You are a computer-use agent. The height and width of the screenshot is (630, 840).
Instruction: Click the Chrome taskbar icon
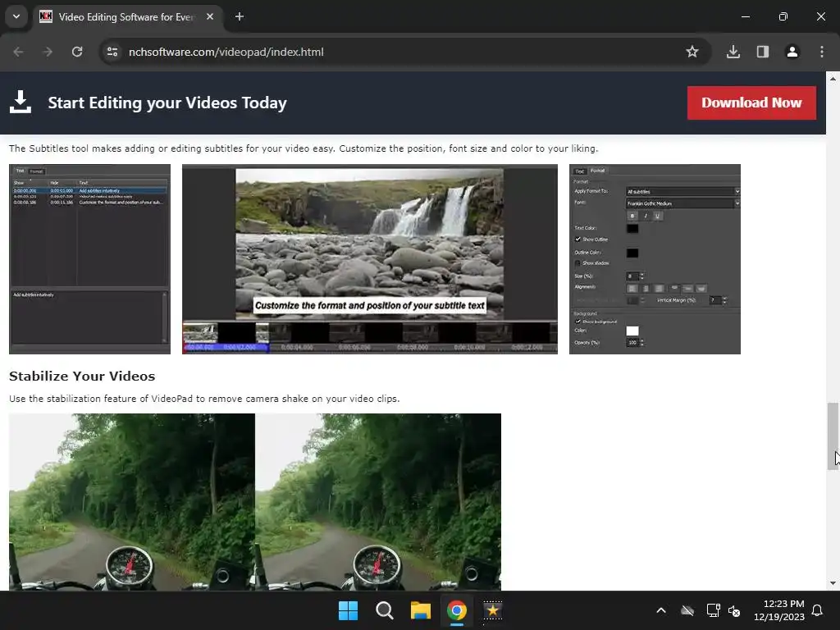click(x=457, y=610)
